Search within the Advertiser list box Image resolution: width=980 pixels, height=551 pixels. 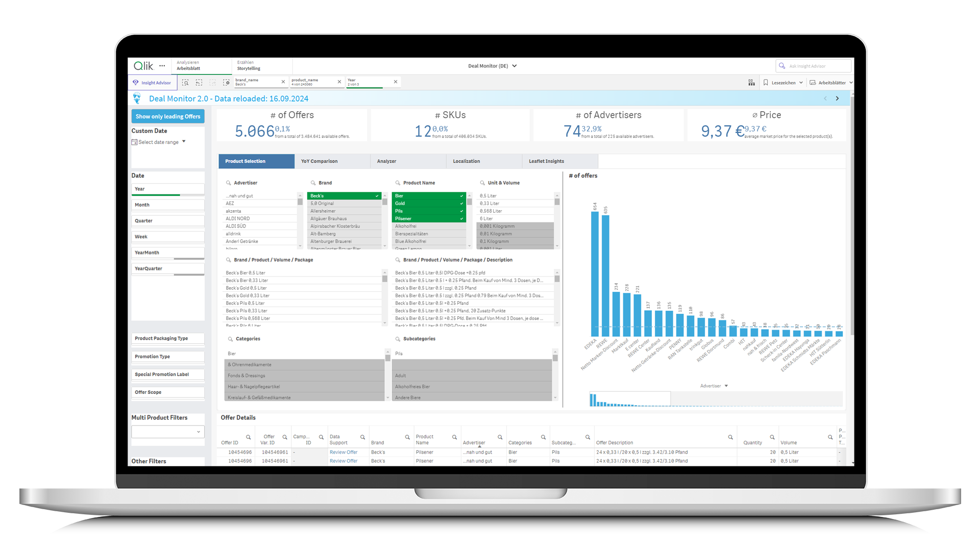click(x=228, y=183)
